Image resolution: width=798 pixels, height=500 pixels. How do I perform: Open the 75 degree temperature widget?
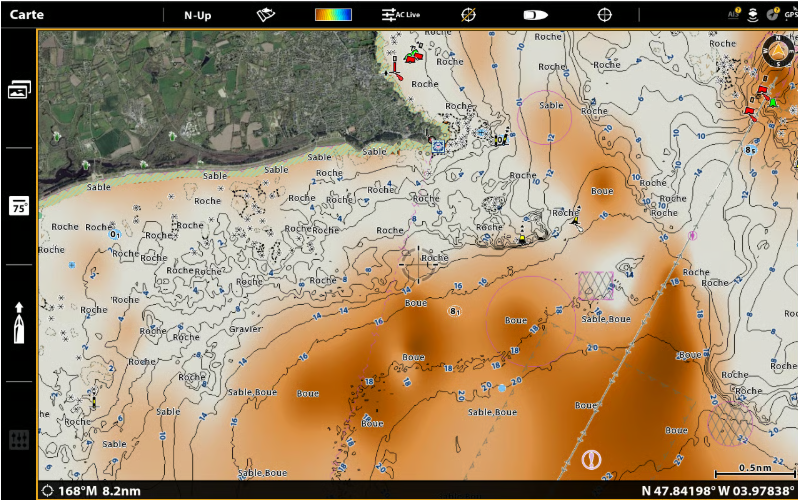pyautogui.click(x=19, y=206)
